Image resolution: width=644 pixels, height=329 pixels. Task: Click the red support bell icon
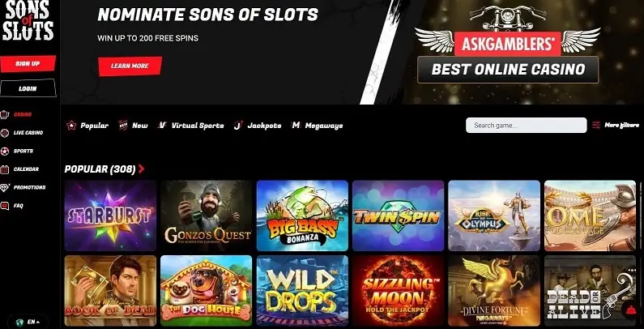(x=629, y=311)
